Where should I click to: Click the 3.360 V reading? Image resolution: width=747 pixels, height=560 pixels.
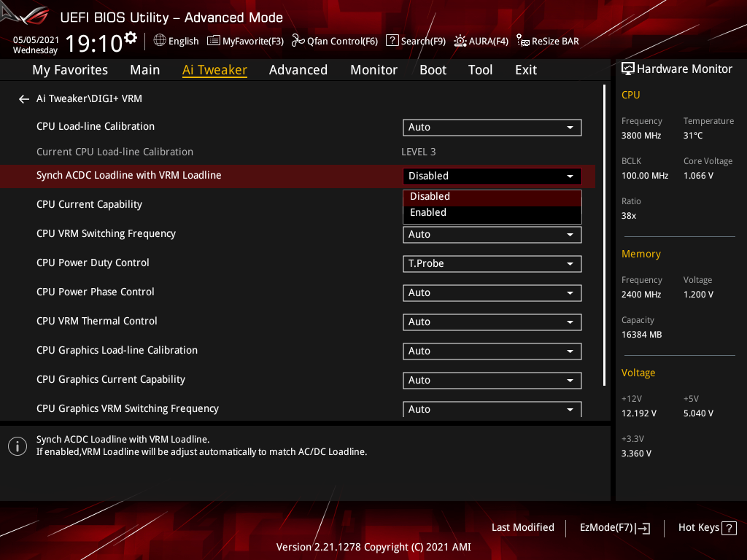pos(636,454)
